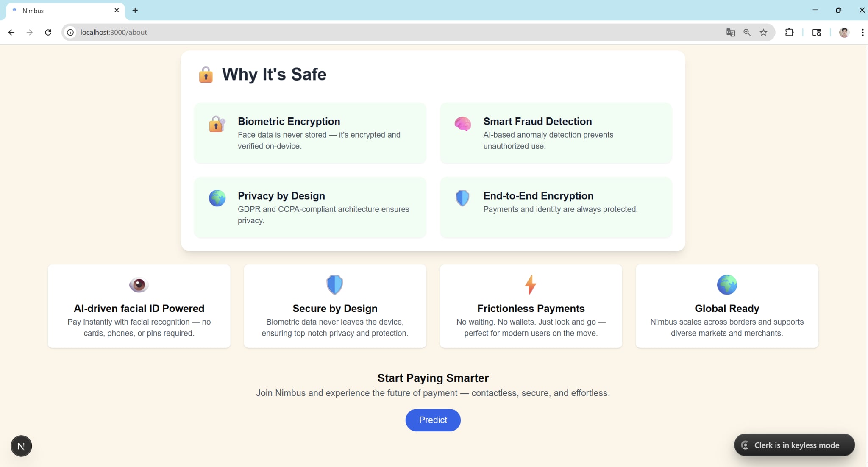Click the eye icon above AI-driven facial ID
The image size is (868, 467).
tap(139, 284)
